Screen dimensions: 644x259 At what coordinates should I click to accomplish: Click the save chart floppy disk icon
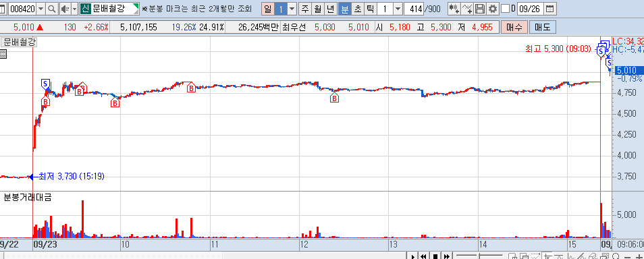point(480,9)
